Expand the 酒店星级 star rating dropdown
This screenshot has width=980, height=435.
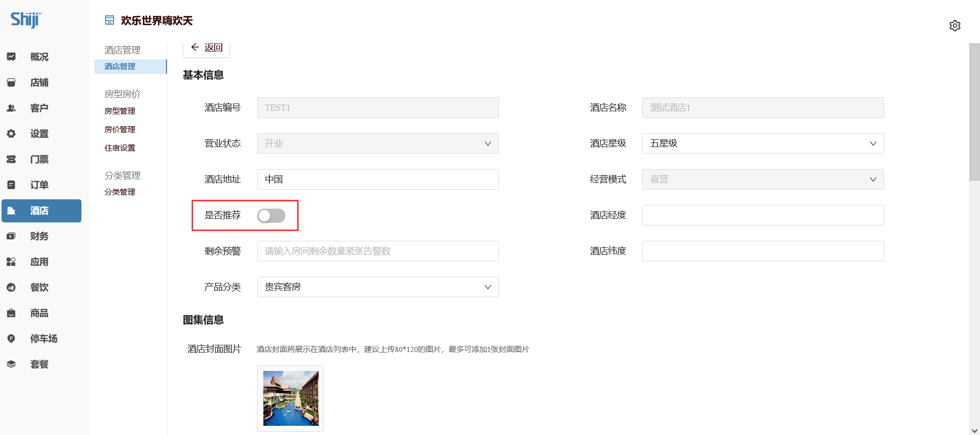tap(762, 143)
